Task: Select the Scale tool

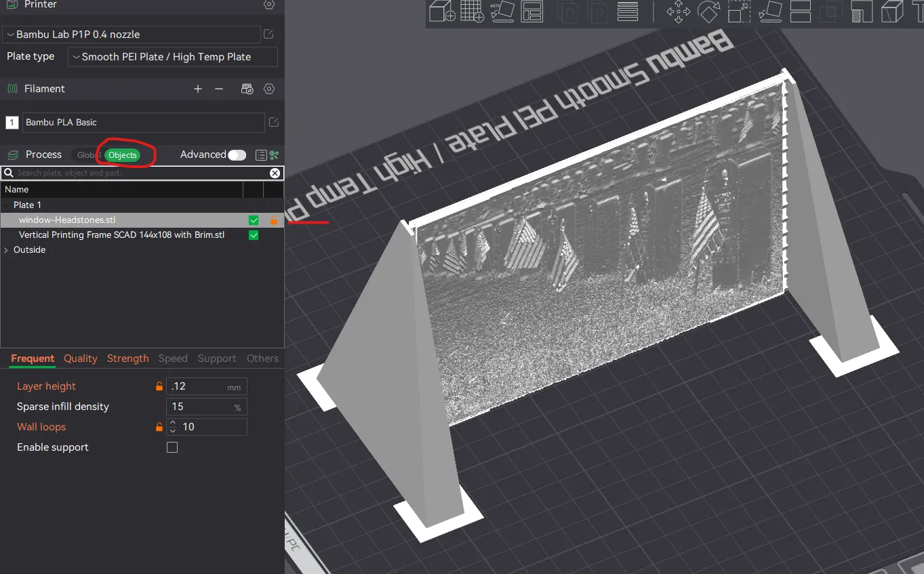Action: (x=738, y=12)
